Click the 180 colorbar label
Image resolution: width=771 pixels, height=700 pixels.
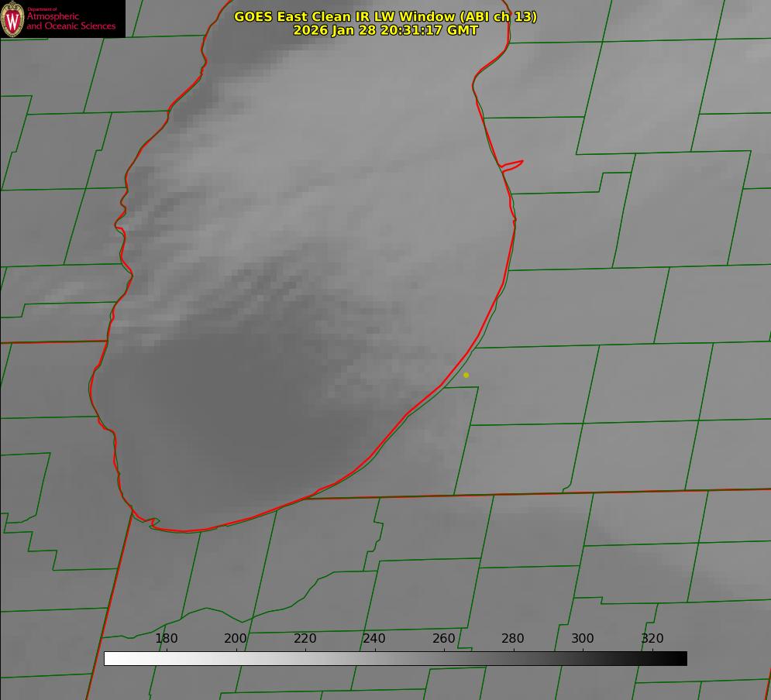(167, 639)
